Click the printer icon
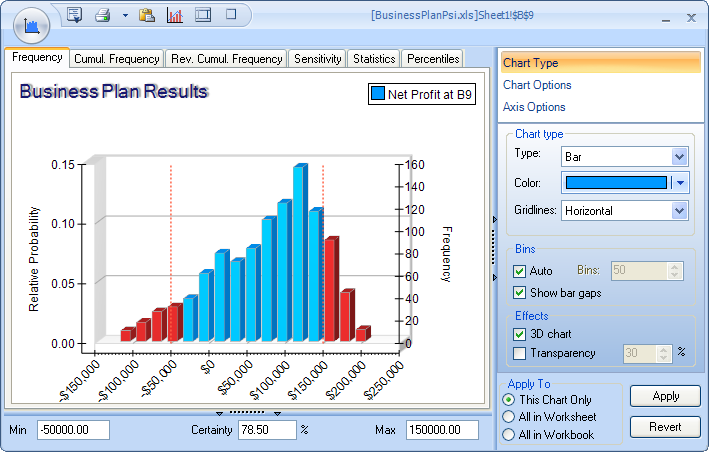This screenshot has width=709, height=452. (x=102, y=15)
